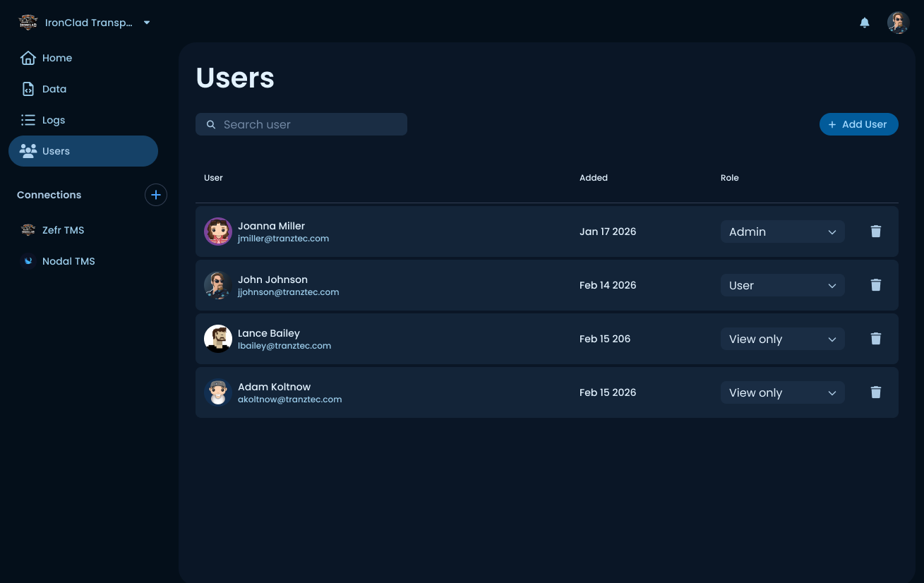Click the IronClad Transp... organization name
This screenshot has height=583, width=924.
(x=89, y=23)
